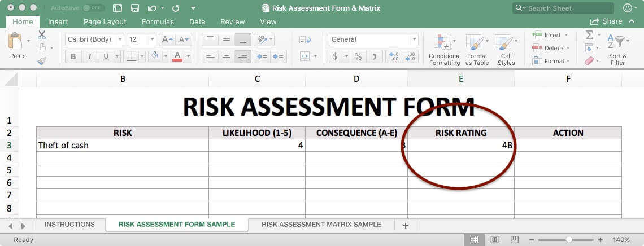The width and height of the screenshot is (644, 246).
Task: Open the font size 12 box
Action: [141, 39]
